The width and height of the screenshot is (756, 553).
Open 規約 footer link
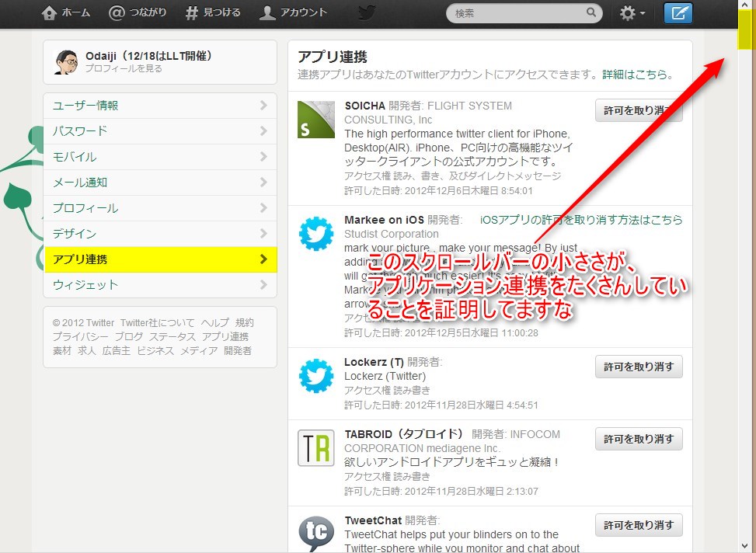(245, 323)
